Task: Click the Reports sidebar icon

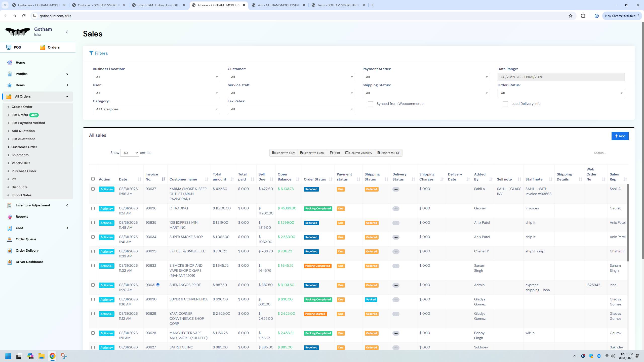Action: coord(10,217)
